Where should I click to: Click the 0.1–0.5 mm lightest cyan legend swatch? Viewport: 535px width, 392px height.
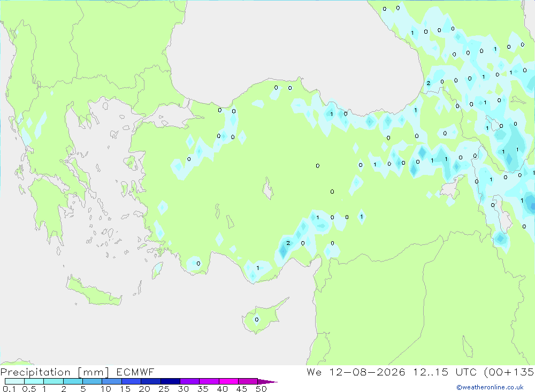click(14, 381)
